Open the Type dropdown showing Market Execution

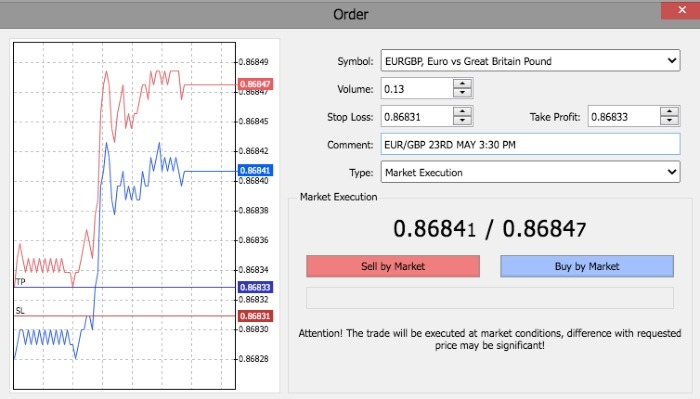click(x=530, y=172)
